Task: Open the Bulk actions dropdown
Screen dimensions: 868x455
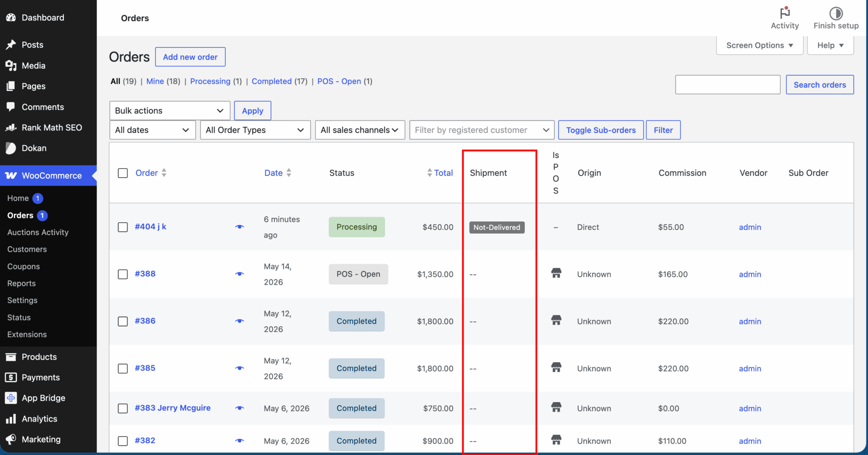Action: tap(170, 111)
